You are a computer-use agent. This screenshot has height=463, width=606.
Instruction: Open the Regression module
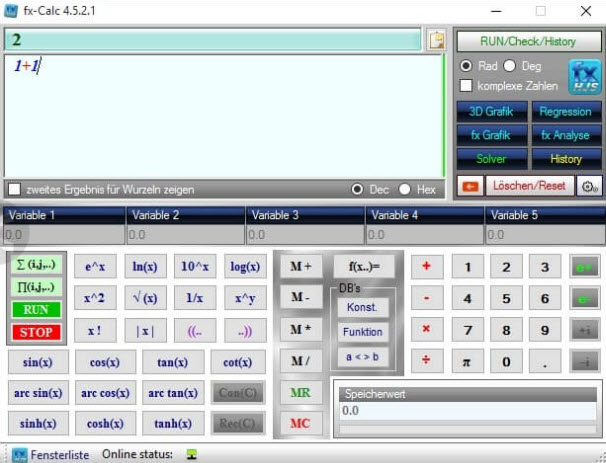566,112
